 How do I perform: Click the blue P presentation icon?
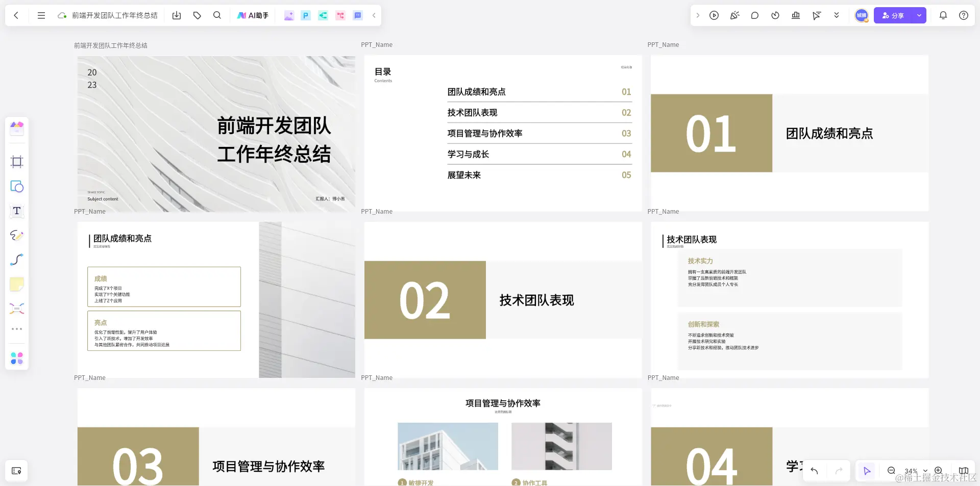(306, 15)
